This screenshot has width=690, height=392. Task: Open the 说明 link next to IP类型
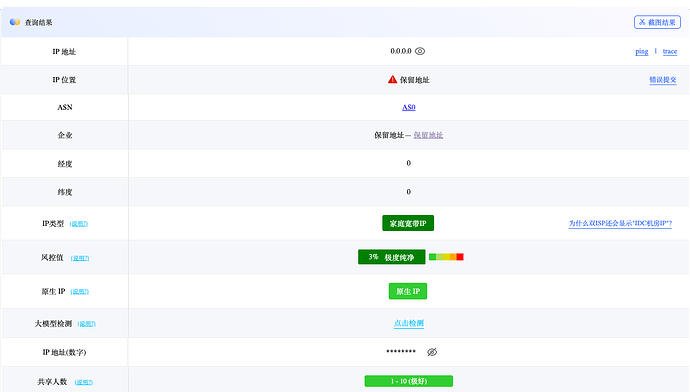(79, 223)
